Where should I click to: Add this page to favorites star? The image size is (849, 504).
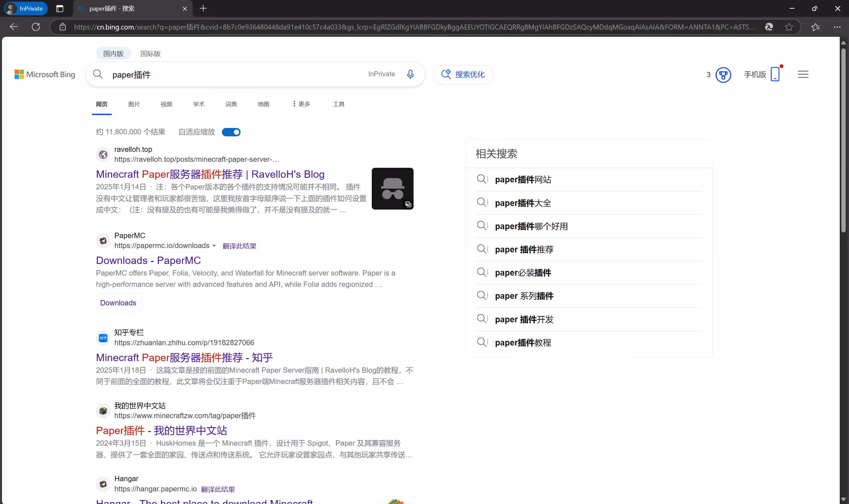[789, 27]
